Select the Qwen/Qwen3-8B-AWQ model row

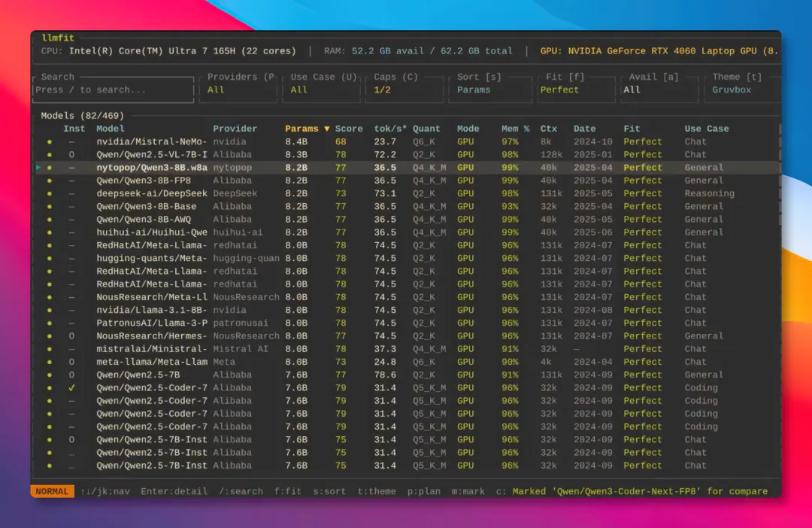(x=407, y=219)
